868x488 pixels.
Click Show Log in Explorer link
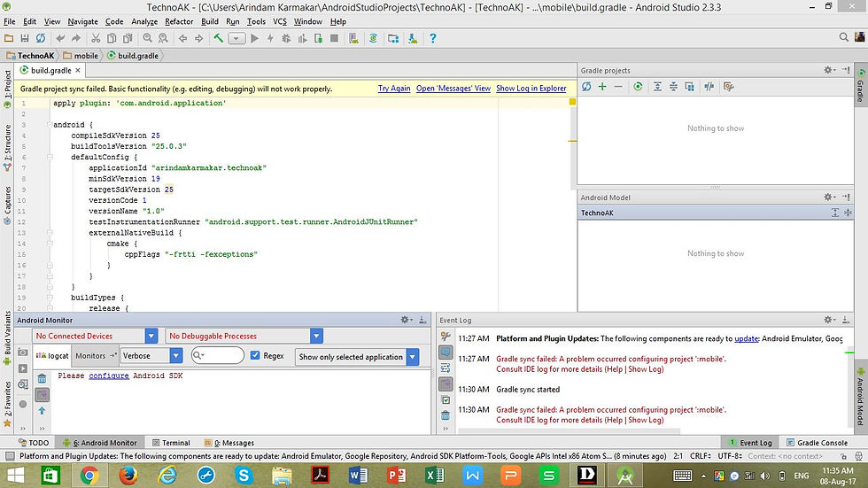tap(531, 88)
